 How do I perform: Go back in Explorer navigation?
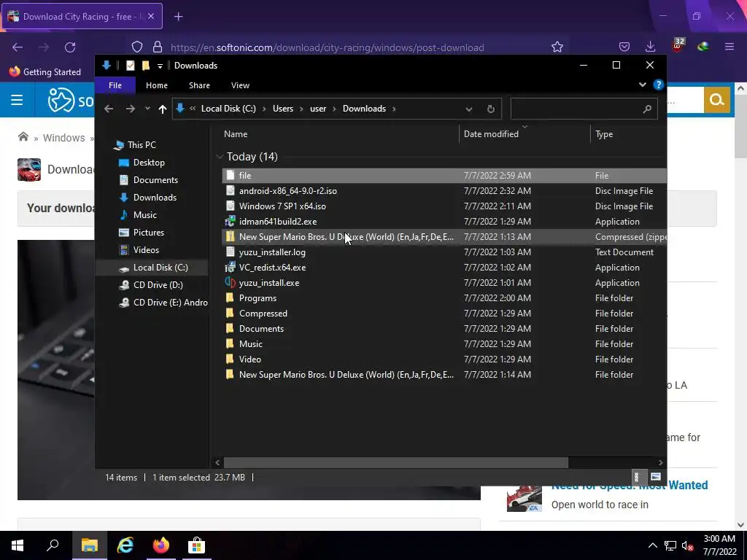click(x=109, y=109)
